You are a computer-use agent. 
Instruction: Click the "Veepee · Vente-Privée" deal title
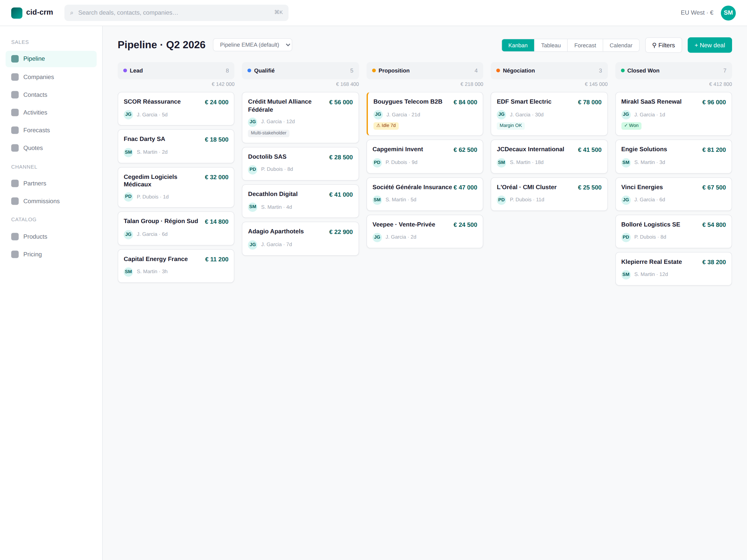pos(404,225)
